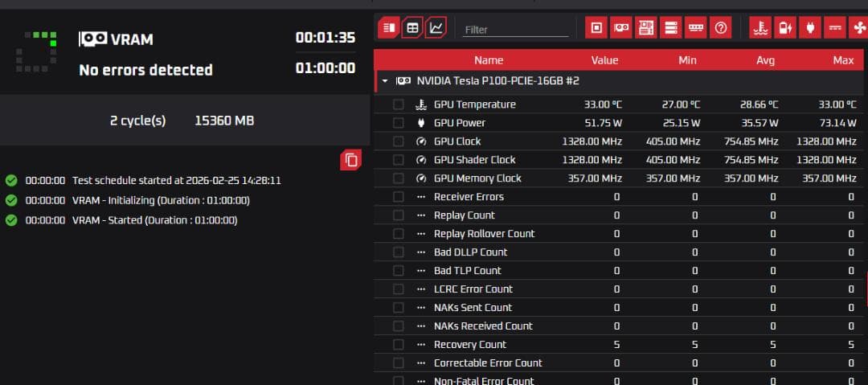Viewport: 868px width, 385px height.
Task: Click the total duration 01:00:00
Action: (x=325, y=68)
